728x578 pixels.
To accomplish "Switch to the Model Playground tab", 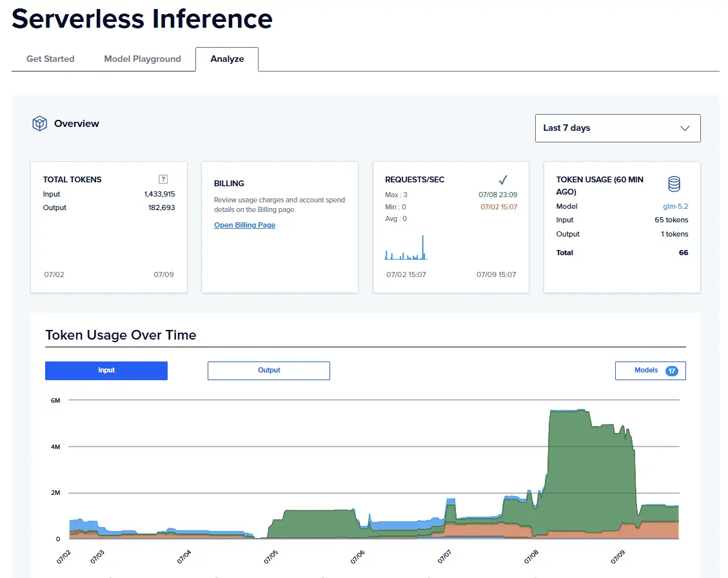I will click(x=143, y=59).
